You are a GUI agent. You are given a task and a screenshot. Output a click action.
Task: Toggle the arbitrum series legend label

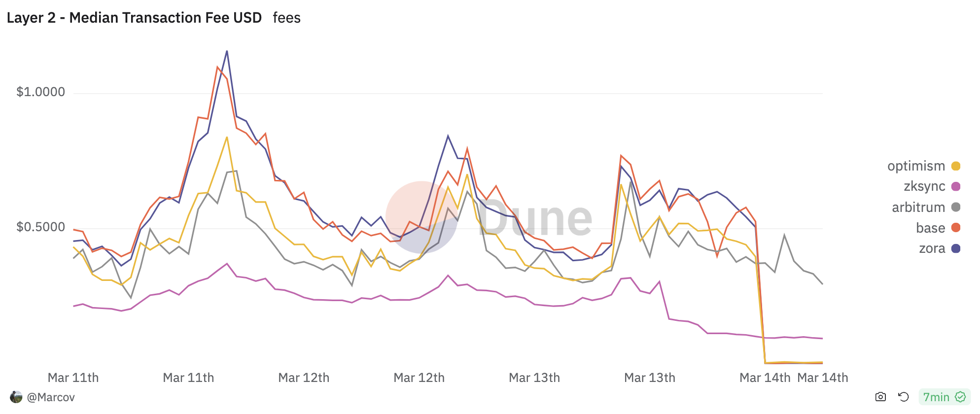pos(918,207)
